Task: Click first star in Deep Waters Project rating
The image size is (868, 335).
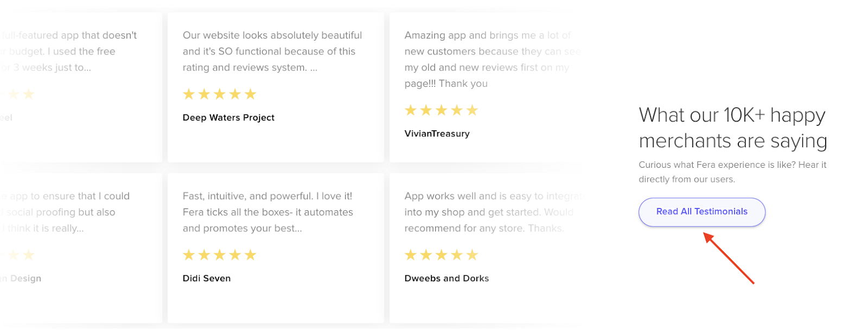Action: (x=189, y=94)
